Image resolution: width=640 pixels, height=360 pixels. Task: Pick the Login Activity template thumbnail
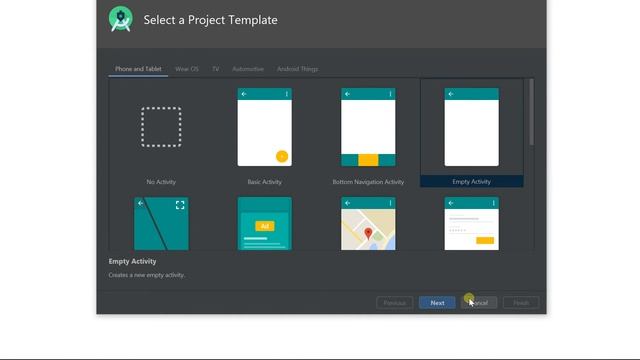(471, 224)
